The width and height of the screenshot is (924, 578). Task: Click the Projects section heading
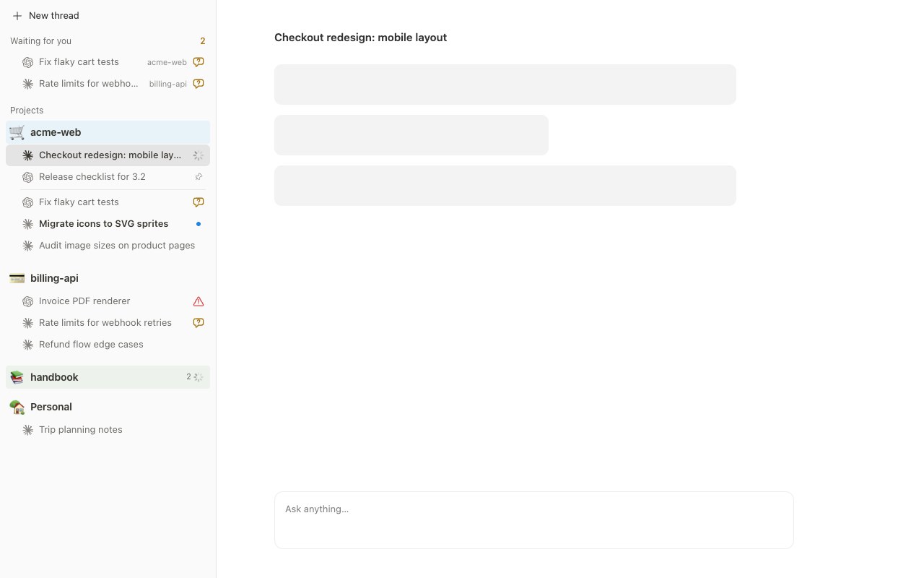(27, 111)
